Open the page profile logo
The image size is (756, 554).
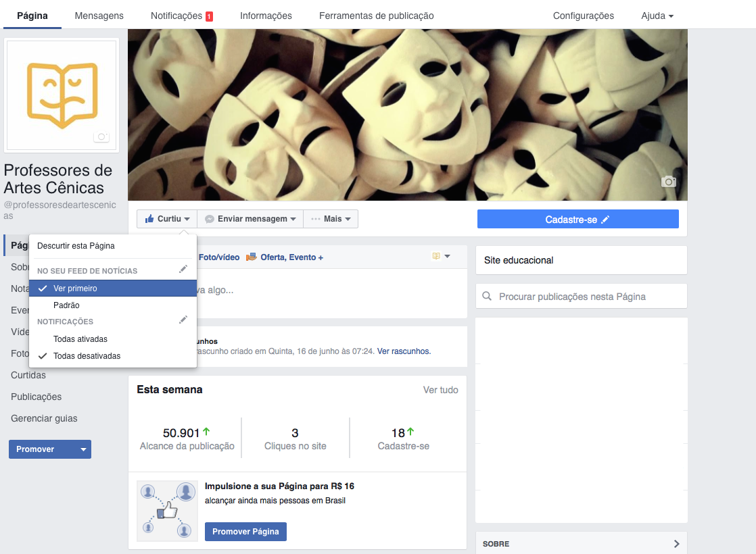pos(62,95)
